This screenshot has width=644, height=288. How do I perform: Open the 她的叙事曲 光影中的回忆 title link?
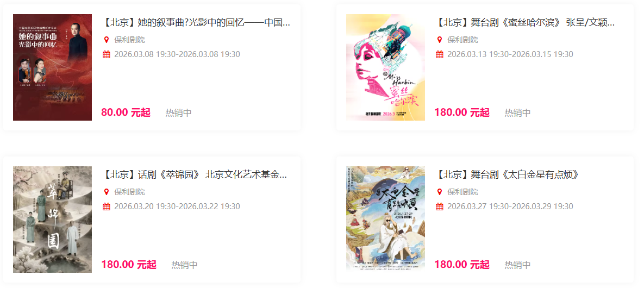coord(196,23)
